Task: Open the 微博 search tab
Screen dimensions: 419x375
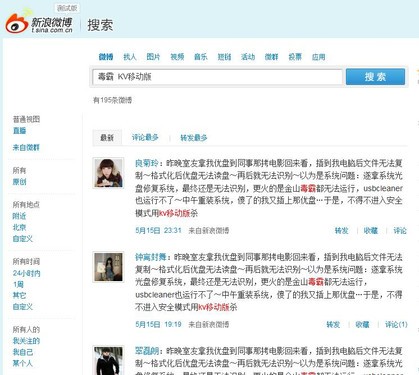Action: [106, 57]
